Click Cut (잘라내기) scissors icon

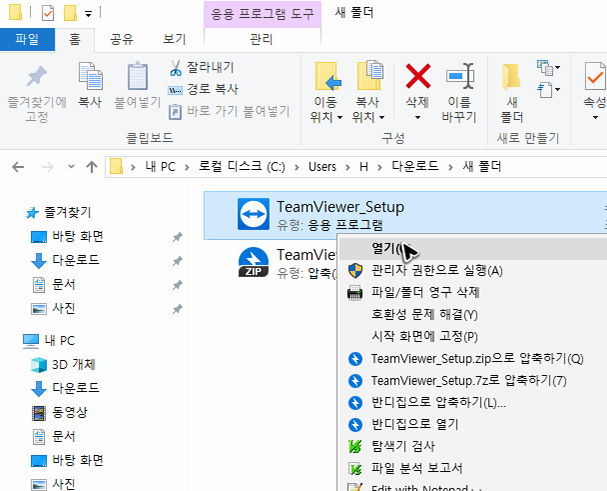click(x=175, y=68)
